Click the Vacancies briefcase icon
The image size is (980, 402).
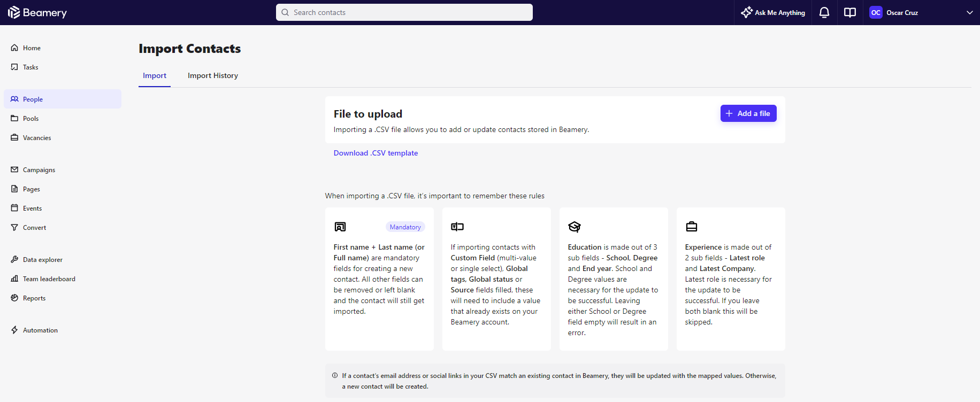(x=14, y=137)
